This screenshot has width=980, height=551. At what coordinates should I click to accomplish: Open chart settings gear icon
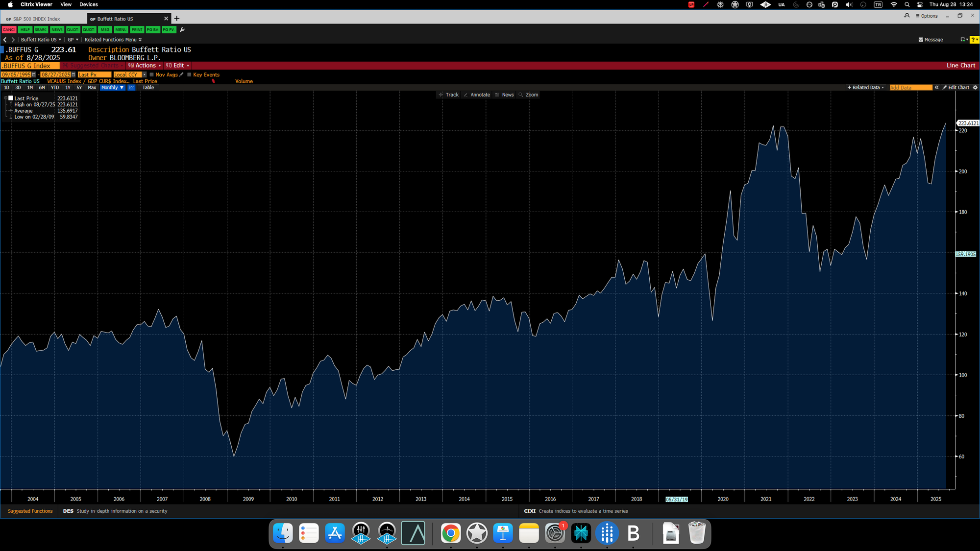(975, 88)
